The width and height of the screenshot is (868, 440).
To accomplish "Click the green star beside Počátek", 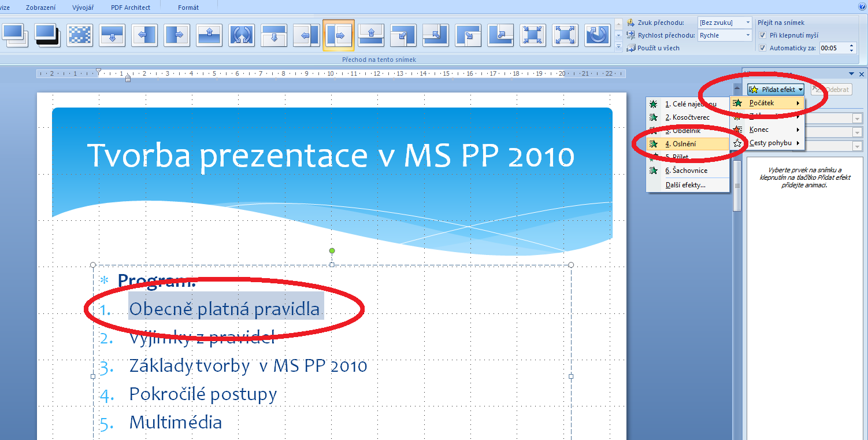I will click(737, 103).
